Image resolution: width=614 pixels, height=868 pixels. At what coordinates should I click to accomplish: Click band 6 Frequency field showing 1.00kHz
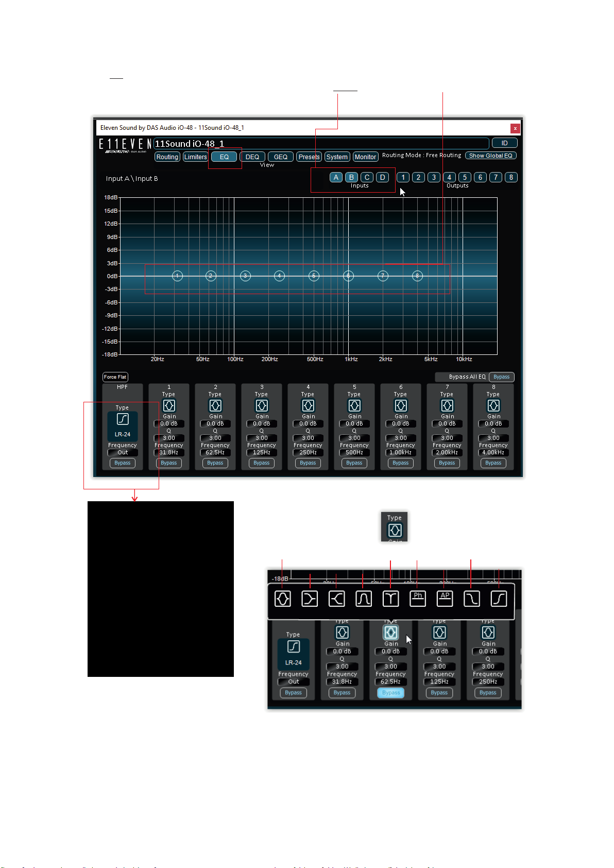tap(401, 453)
